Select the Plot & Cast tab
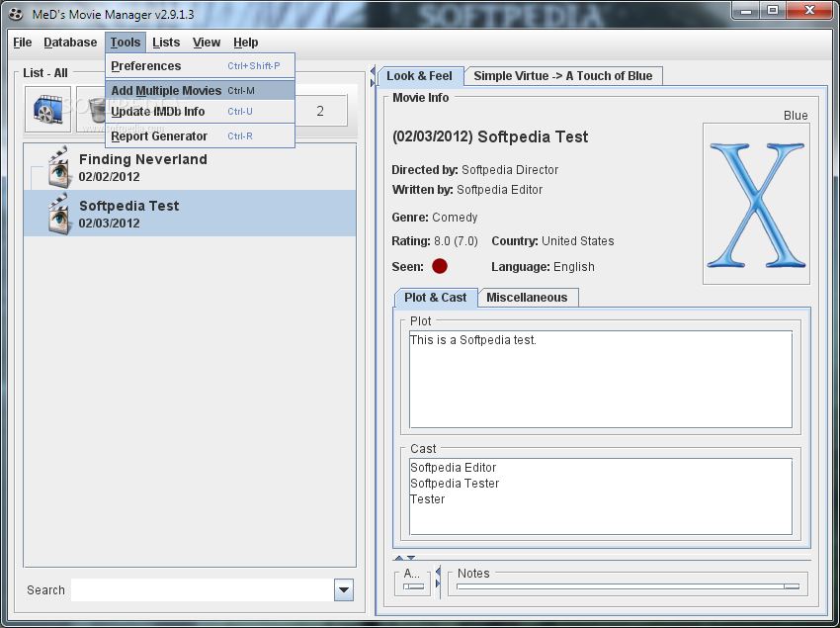The height and width of the screenshot is (628, 840). 436,298
